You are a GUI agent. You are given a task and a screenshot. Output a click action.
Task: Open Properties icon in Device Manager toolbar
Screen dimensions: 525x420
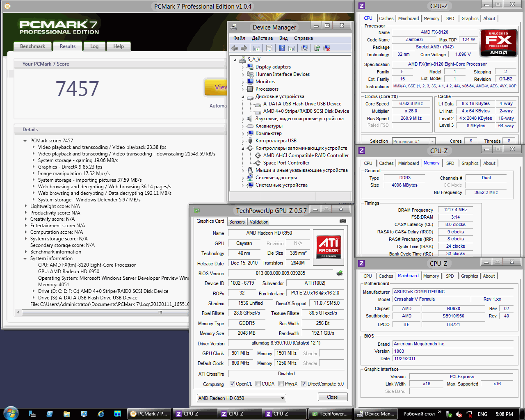(x=269, y=48)
